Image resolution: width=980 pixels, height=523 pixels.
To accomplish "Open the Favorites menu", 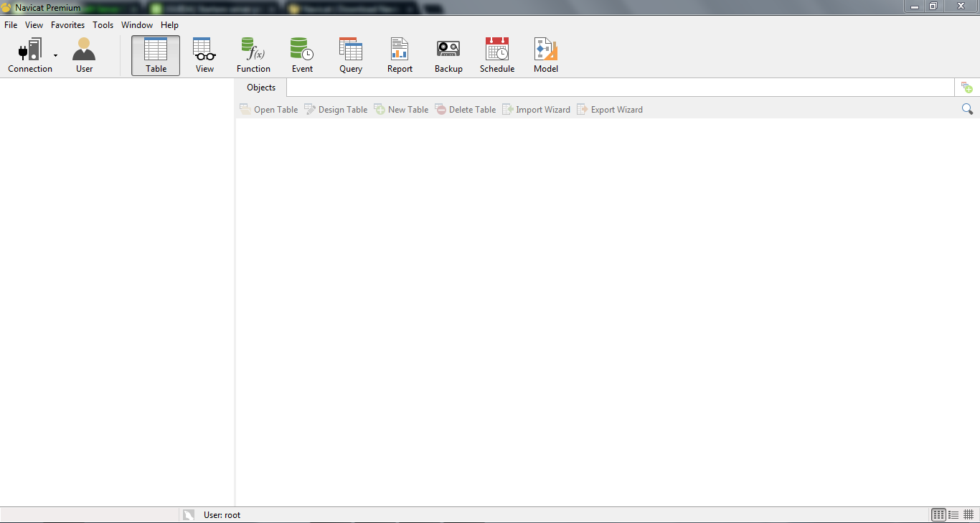I will (67, 25).
